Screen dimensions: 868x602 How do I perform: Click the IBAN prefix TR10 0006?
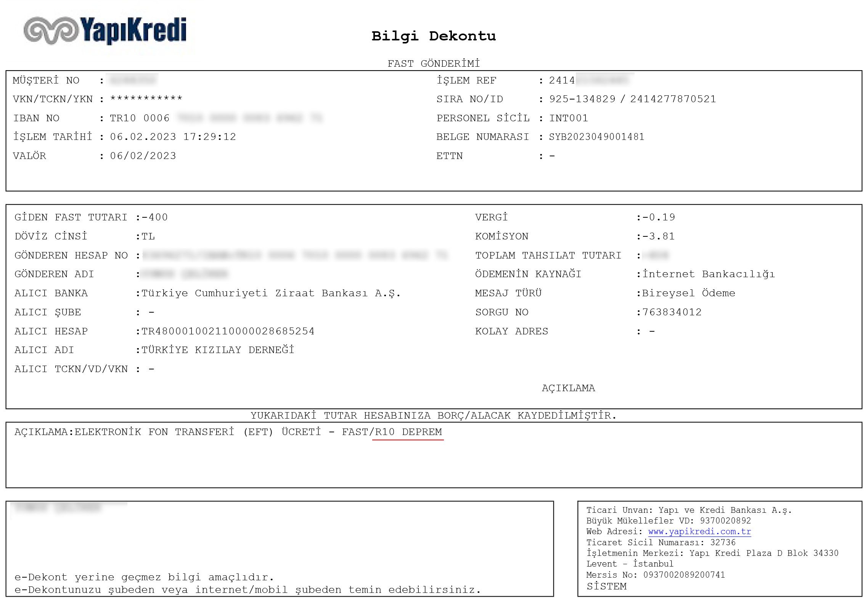(x=140, y=118)
